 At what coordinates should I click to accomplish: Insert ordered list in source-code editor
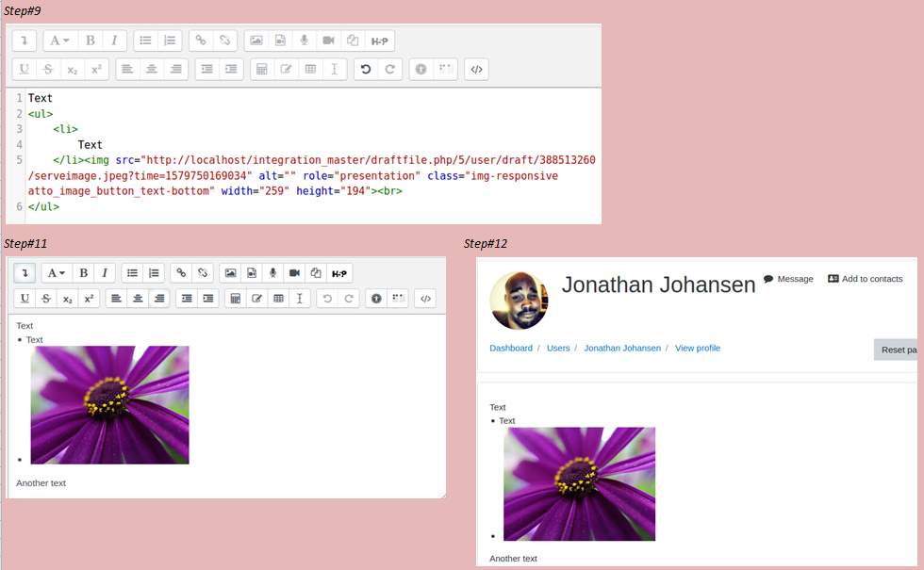tap(170, 41)
